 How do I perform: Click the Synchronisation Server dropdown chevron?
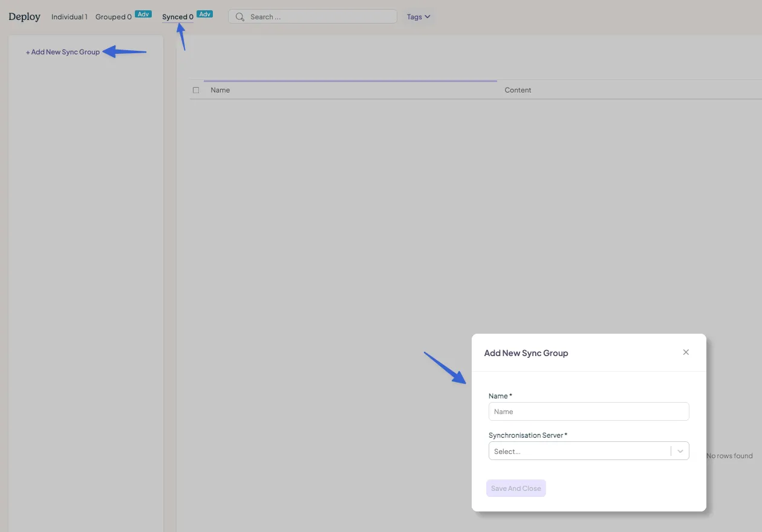[680, 451]
